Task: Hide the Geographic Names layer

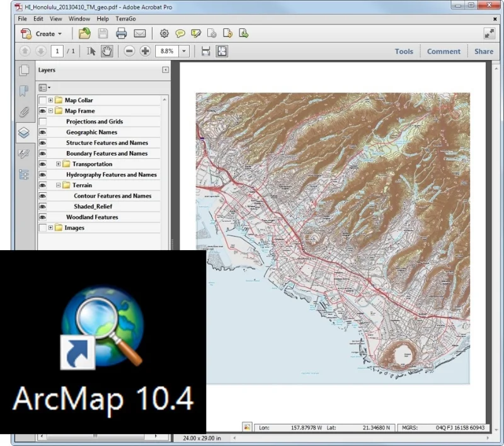Action: (42, 132)
